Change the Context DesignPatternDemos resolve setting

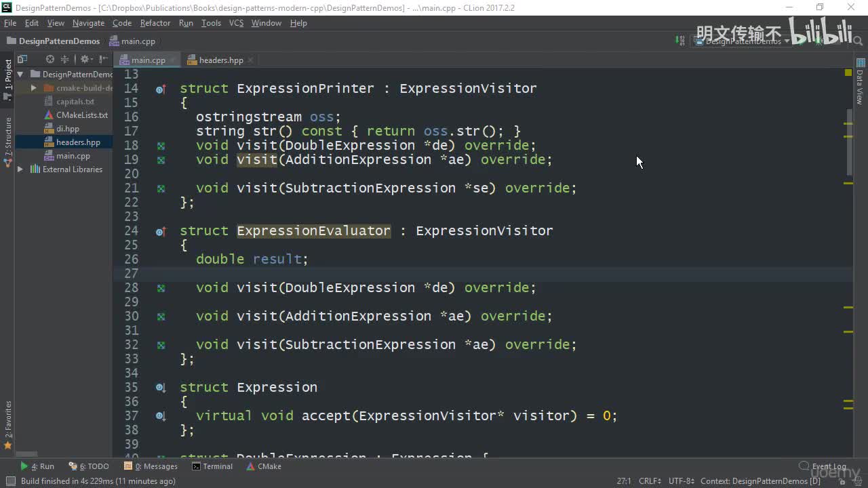pyautogui.click(x=760, y=481)
